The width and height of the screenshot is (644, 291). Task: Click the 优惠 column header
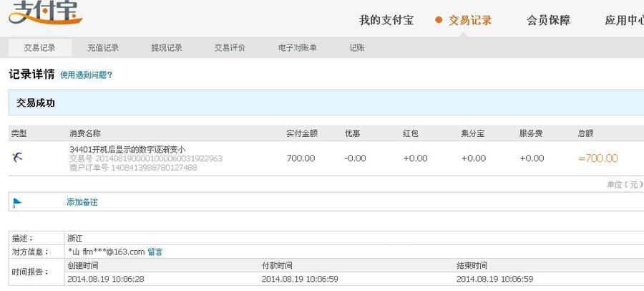(352, 133)
